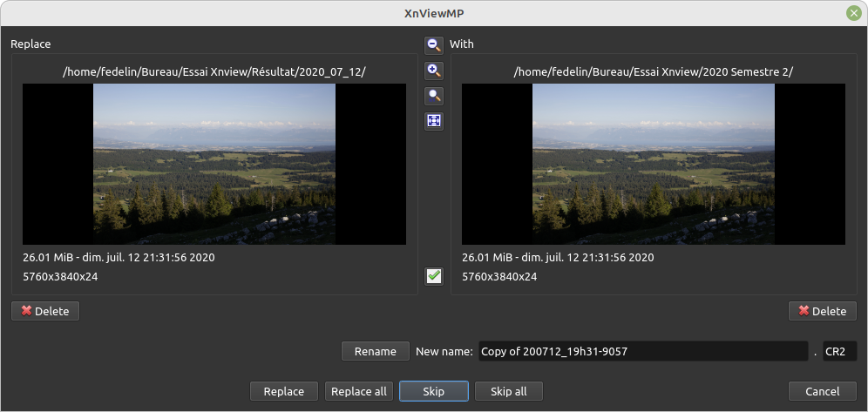Cancel the replace dialog
The width and height of the screenshot is (868, 412).
pos(823,392)
